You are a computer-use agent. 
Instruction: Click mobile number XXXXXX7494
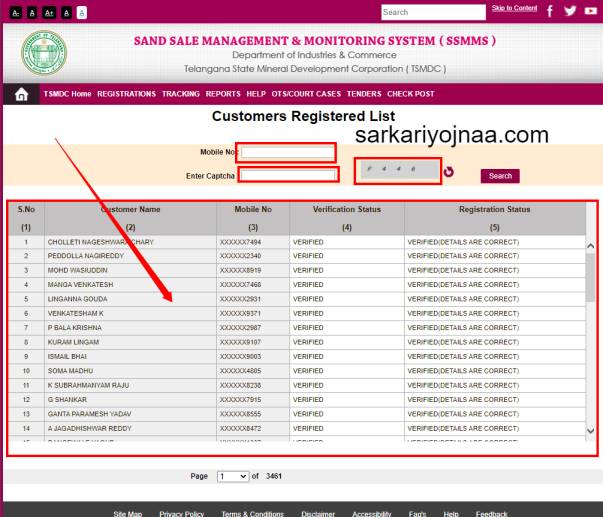(240, 242)
